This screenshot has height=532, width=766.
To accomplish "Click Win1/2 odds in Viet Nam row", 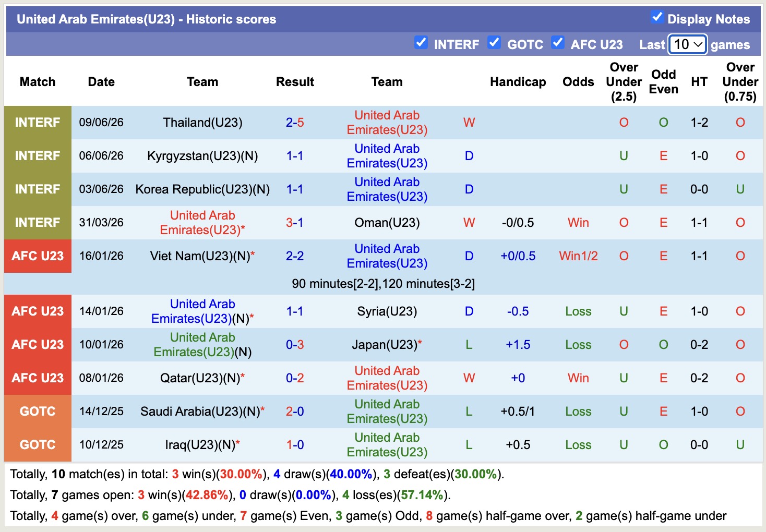I will 578,256.
